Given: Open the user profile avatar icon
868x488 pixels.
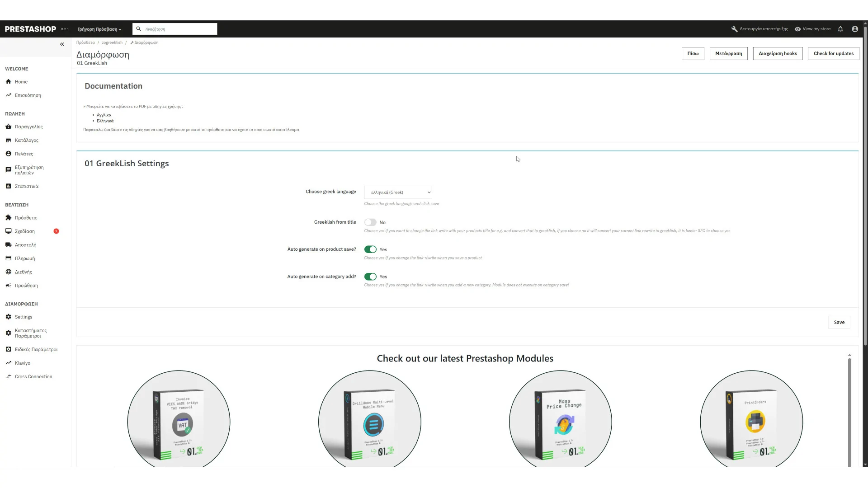Looking at the screenshot, I should 855,29.
